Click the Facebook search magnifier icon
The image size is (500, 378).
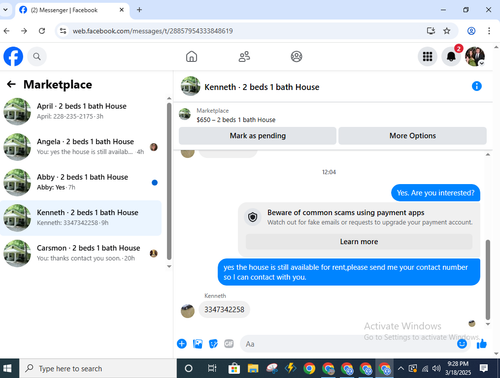[37, 57]
